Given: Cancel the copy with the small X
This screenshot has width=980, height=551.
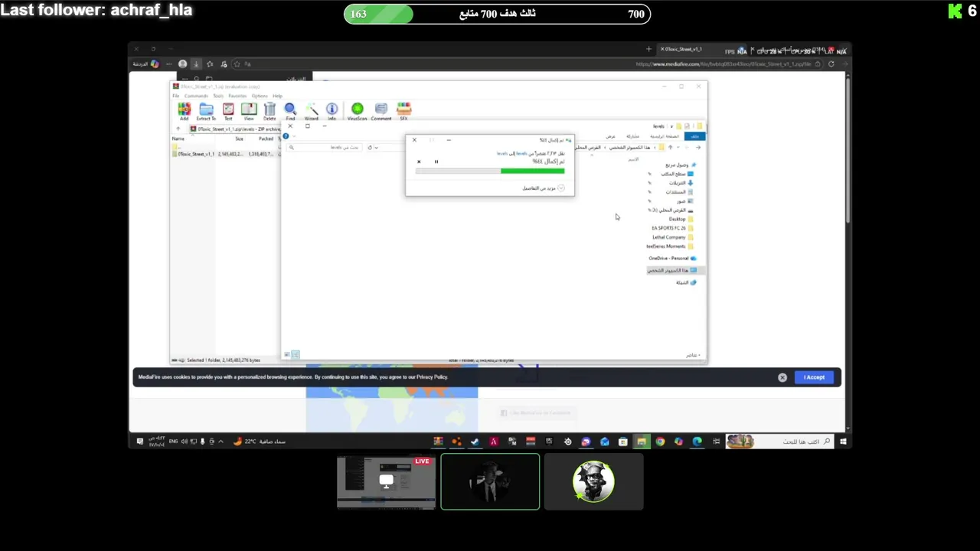Looking at the screenshot, I should 419,161.
